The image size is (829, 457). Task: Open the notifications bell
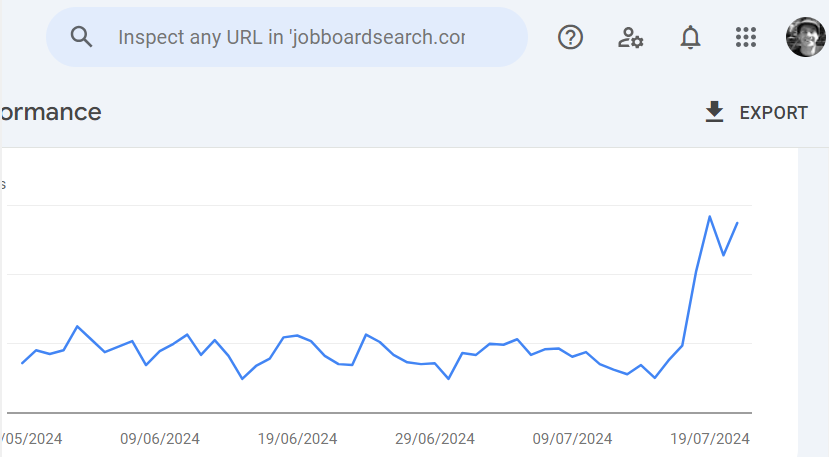point(690,37)
